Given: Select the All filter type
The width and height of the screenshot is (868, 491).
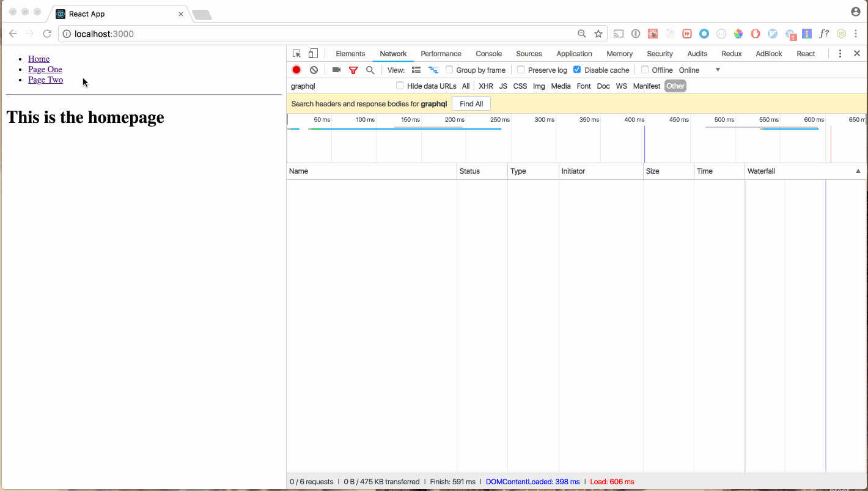Looking at the screenshot, I should pyautogui.click(x=466, y=86).
